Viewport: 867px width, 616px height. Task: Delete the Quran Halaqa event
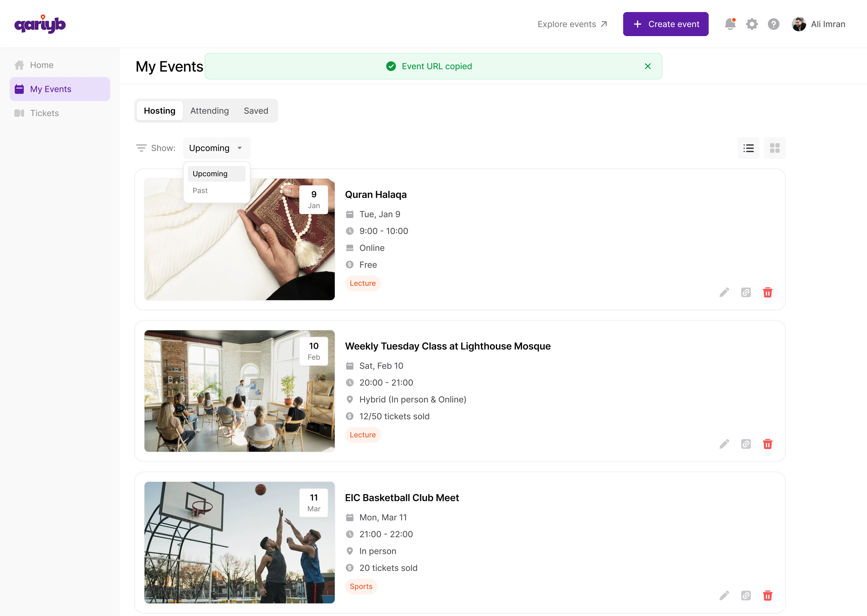point(767,292)
